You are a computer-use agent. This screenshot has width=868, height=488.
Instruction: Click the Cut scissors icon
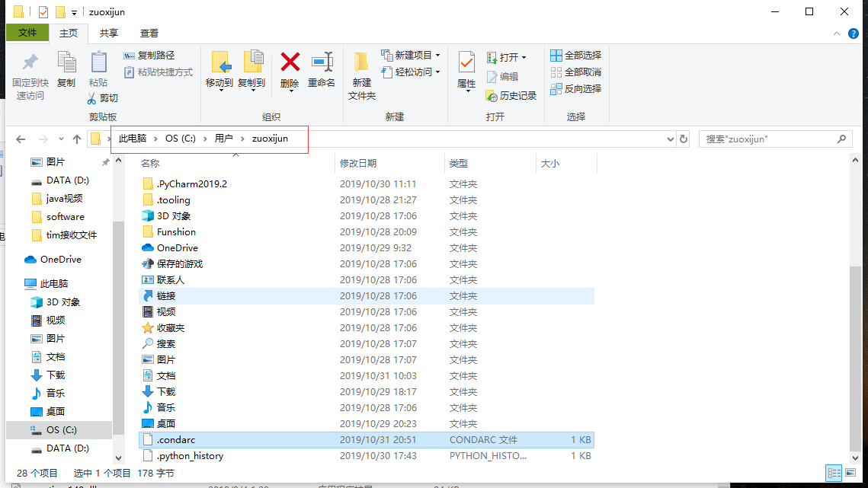[92, 98]
